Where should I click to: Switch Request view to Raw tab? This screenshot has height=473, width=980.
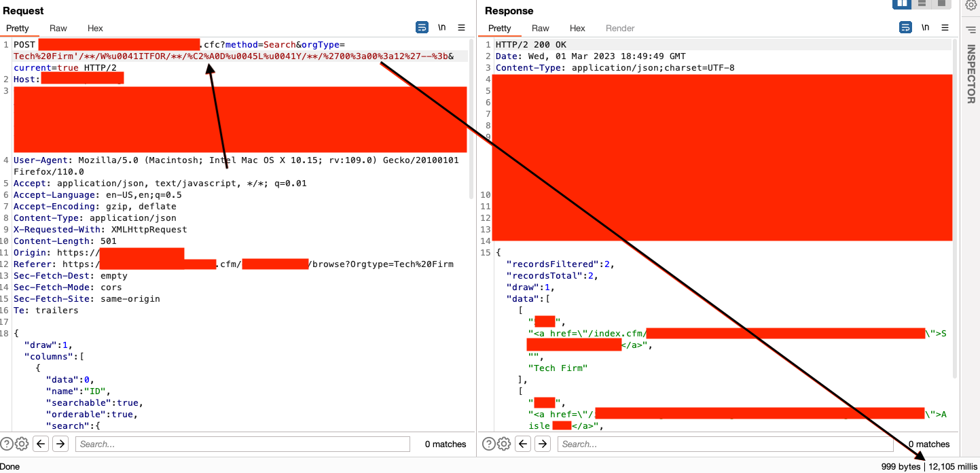point(58,29)
